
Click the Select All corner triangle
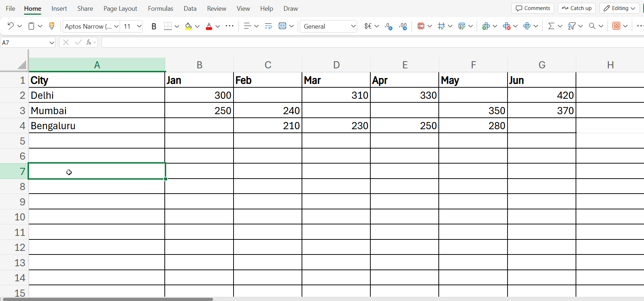point(22,65)
